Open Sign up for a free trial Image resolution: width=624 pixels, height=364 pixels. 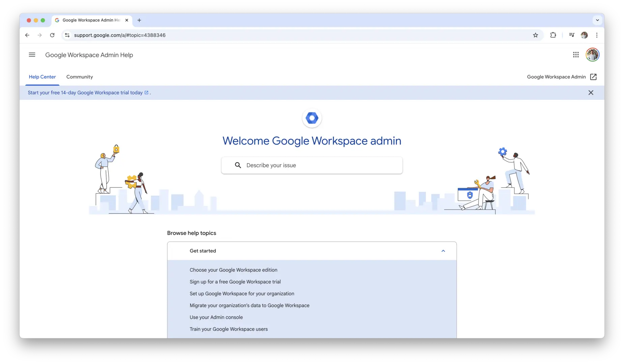coord(235,282)
